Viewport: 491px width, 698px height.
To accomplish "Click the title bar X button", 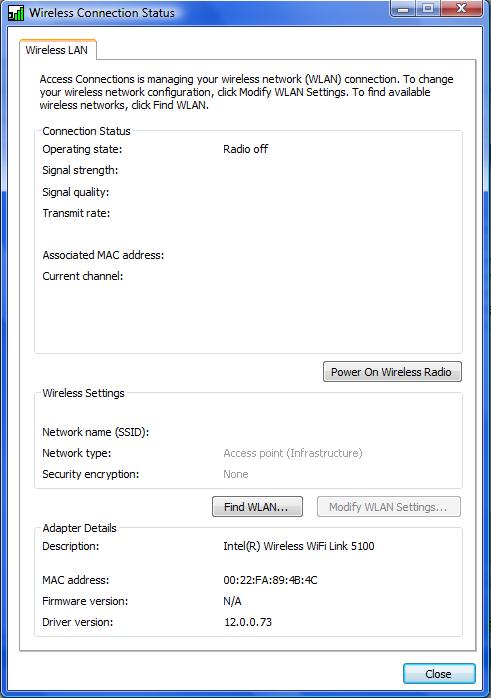I will (x=462, y=9).
